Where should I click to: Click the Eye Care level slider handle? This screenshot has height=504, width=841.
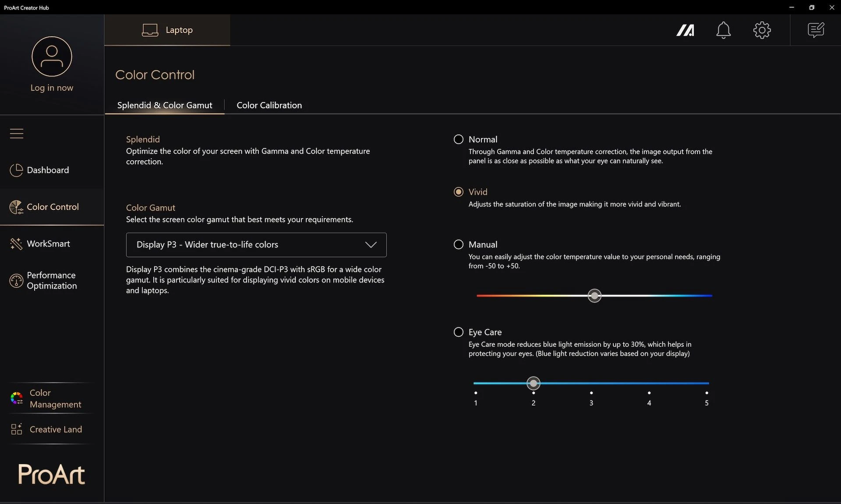click(533, 383)
